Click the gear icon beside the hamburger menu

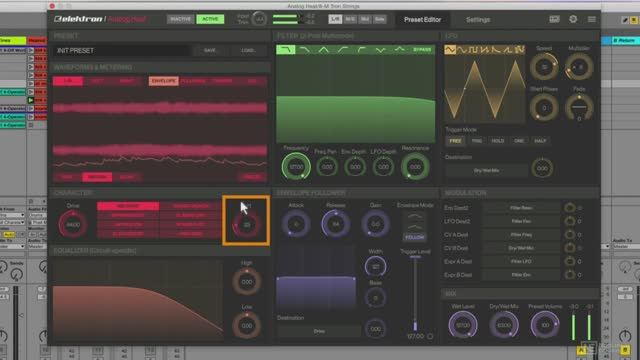573,19
